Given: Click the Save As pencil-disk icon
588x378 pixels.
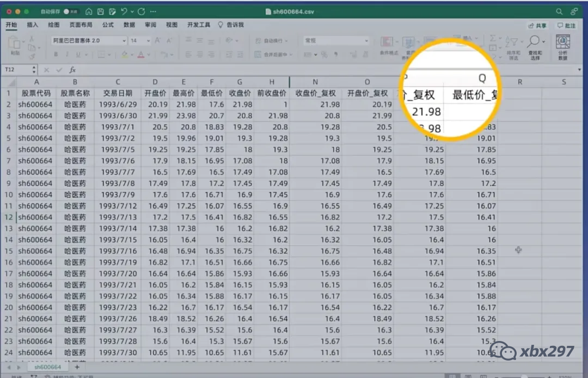Looking at the screenshot, I should tap(112, 11).
